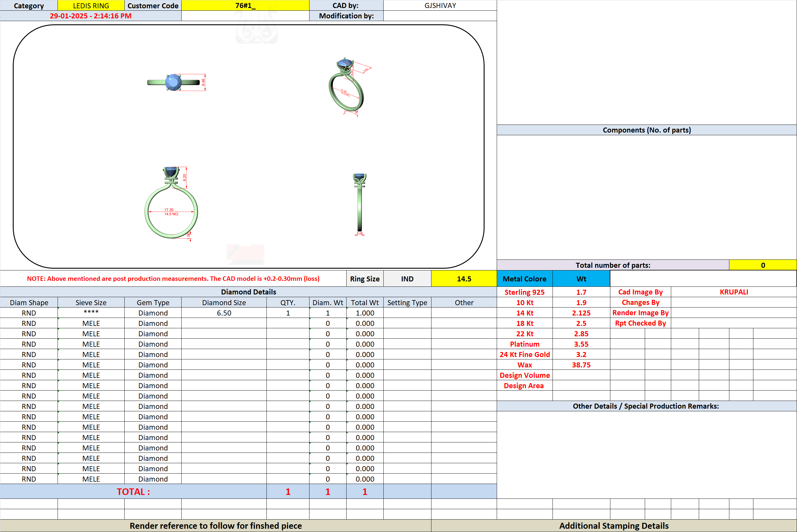
Task: Click the 'Category' label cell
Action: pyautogui.click(x=29, y=5)
